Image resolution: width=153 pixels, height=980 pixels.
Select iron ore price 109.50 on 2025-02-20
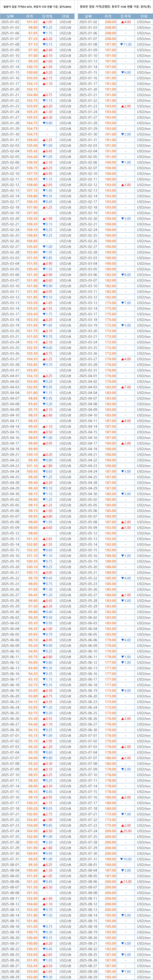point(32,218)
